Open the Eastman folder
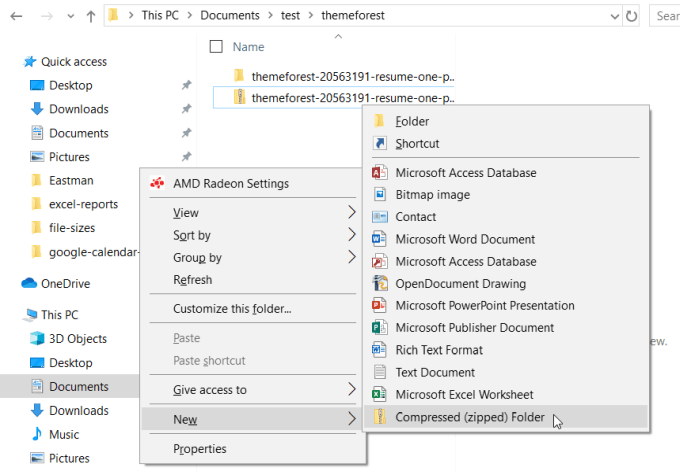Screen dimensions: 680x472 coord(71,180)
